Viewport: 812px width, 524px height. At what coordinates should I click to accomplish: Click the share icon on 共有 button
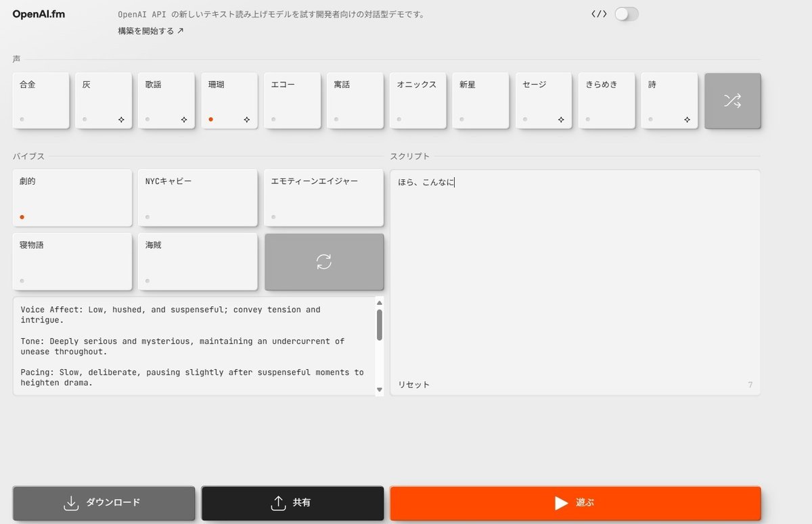click(279, 502)
